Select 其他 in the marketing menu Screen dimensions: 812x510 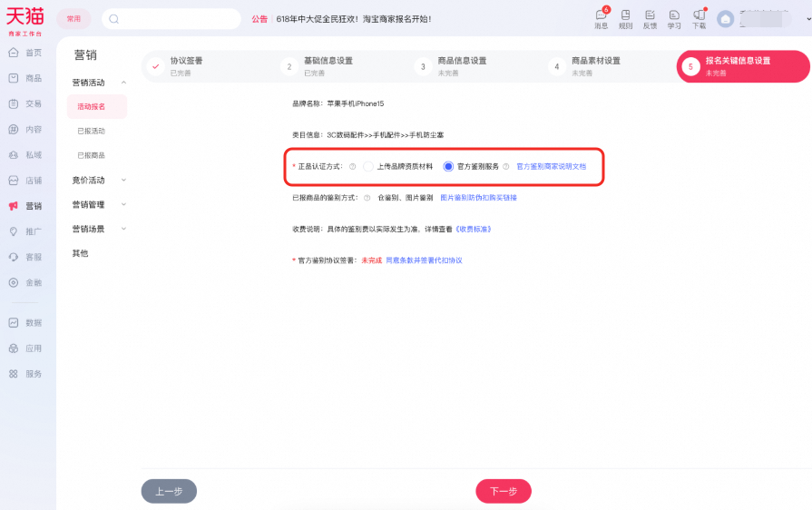[x=80, y=253]
